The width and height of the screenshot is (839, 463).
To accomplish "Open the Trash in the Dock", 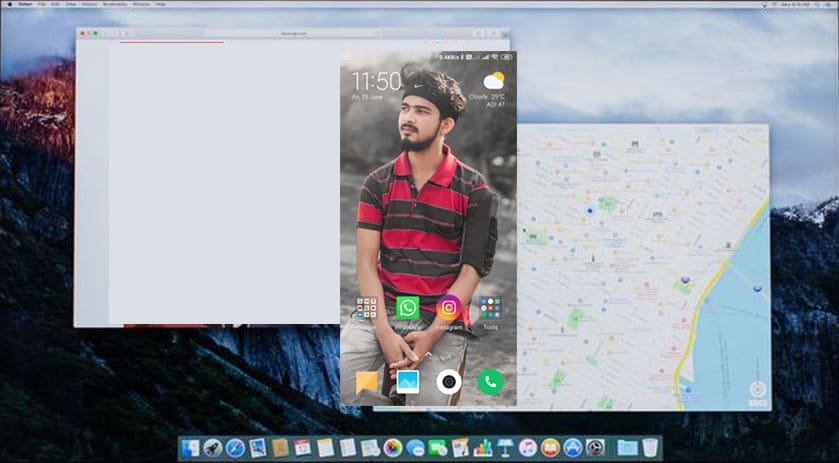I will point(650,448).
